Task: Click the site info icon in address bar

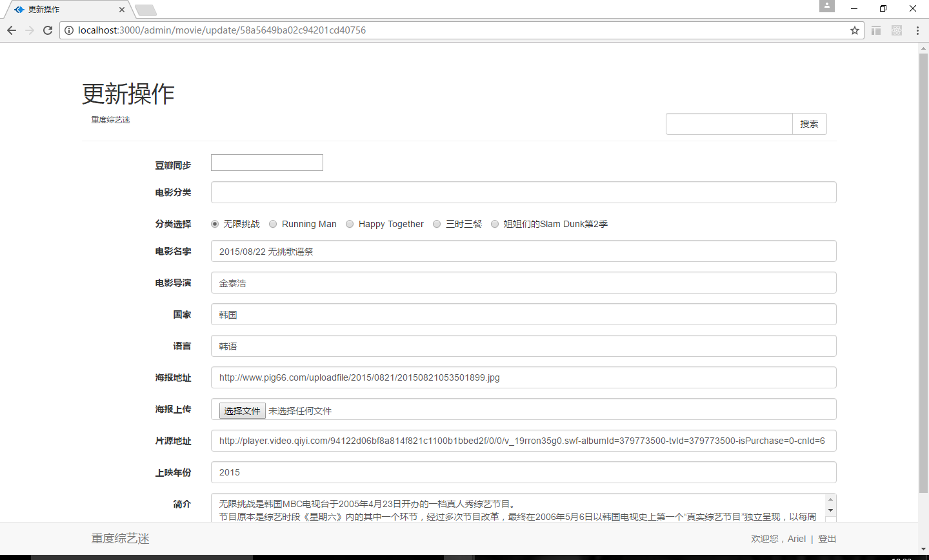Action: click(x=69, y=30)
